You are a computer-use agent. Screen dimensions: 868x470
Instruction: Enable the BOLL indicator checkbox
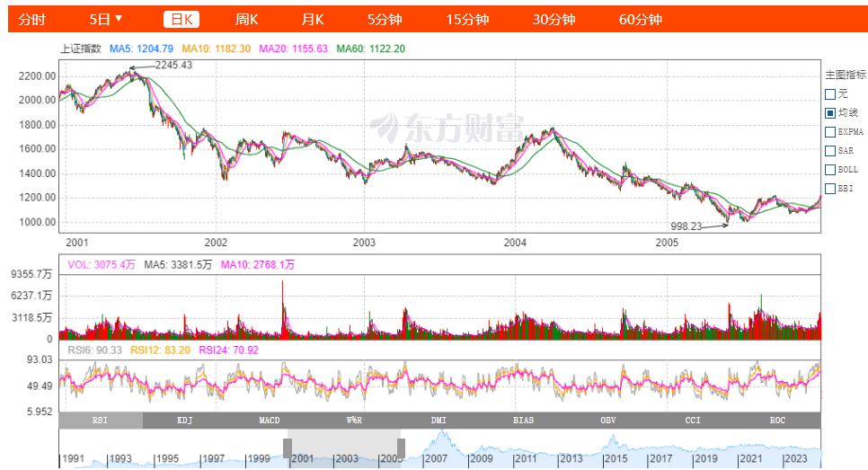[x=829, y=170]
